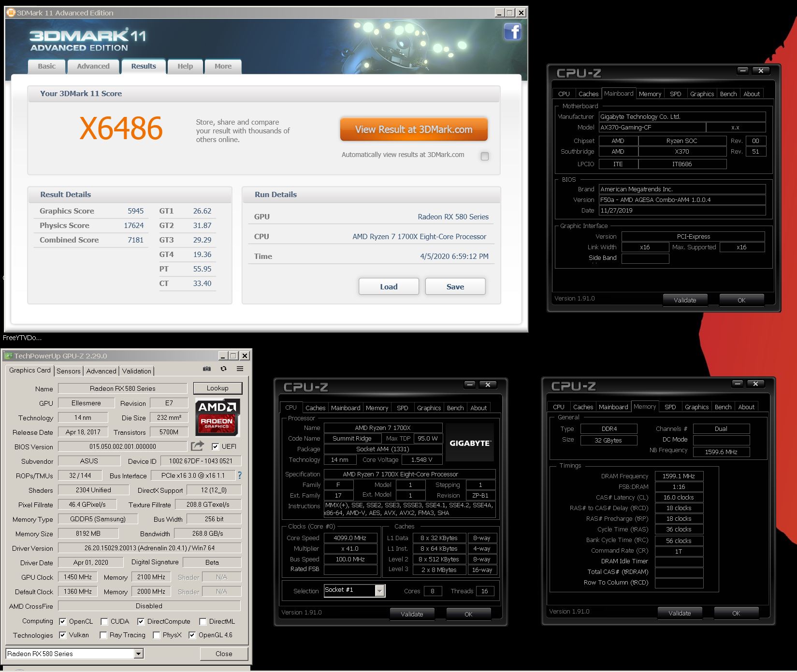Viewport: 797px width, 672px height.
Task: Open the About tab in the Mainboard CPU-Z window
Action: coord(752,94)
